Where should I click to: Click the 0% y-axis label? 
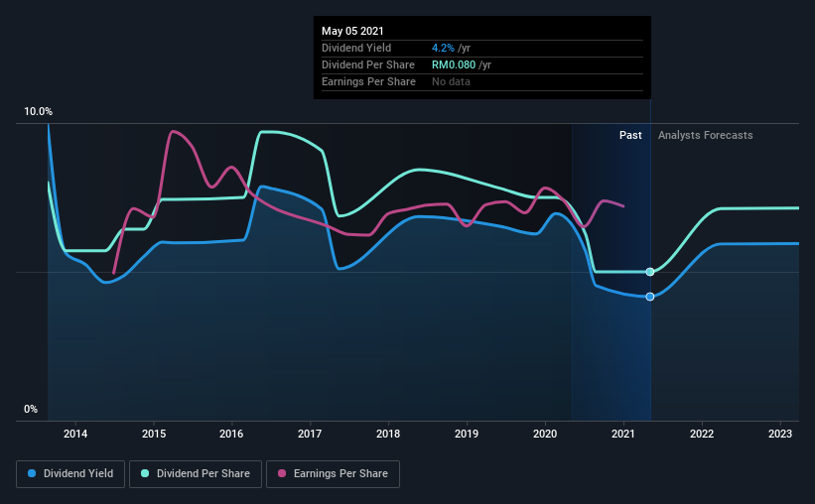(31, 410)
